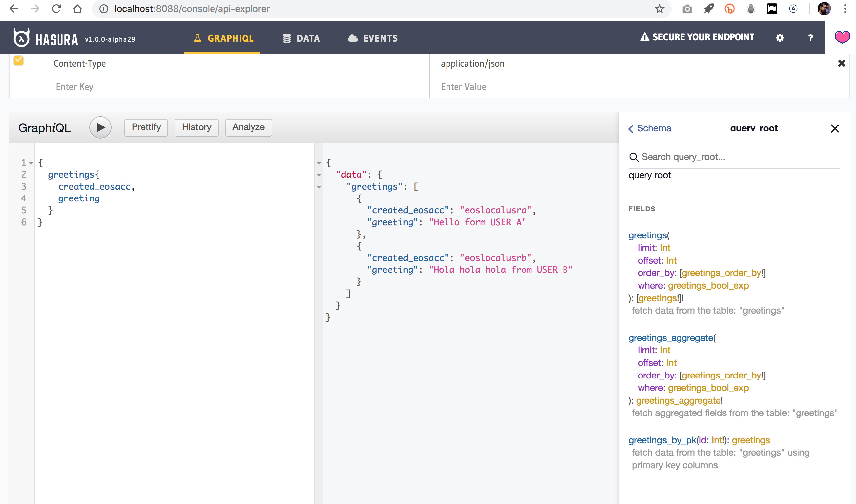Click "Hola hola hola from USER B" value

tap(501, 270)
